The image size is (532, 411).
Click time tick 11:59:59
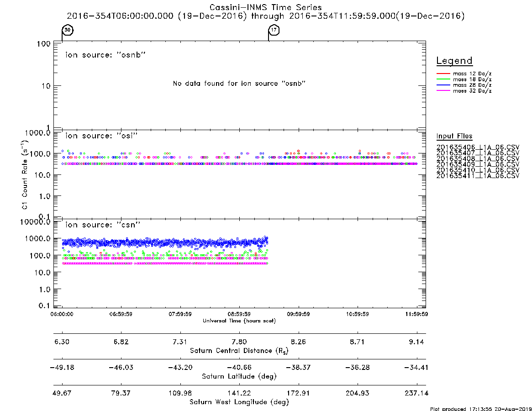point(416,314)
